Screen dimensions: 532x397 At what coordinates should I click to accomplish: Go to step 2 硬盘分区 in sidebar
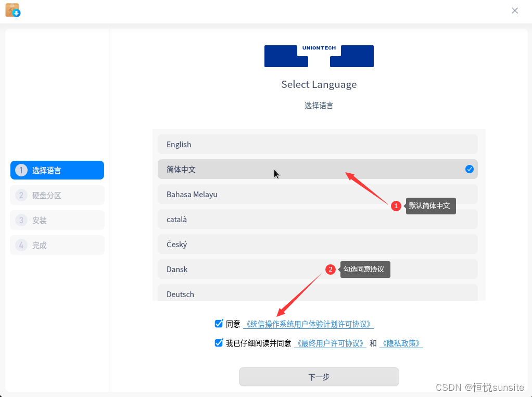(x=57, y=195)
